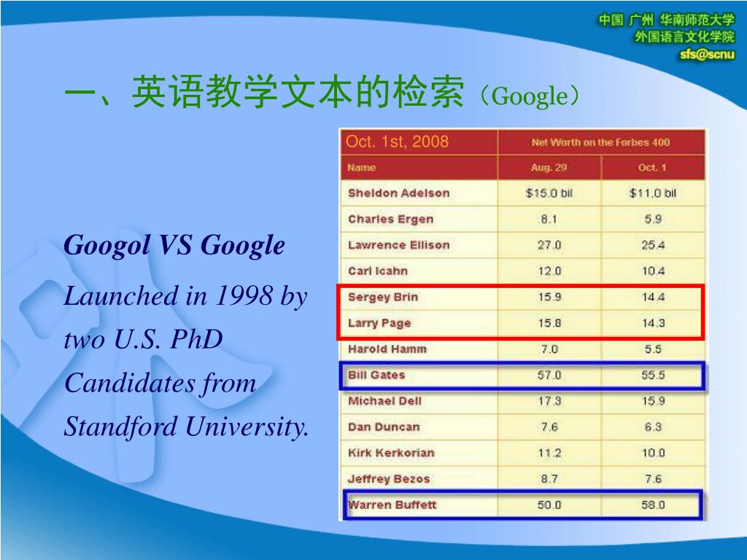Viewport: 747px width, 560px height.
Task: Click the 7.6 value for Dan Duncan
Action: [x=549, y=427]
